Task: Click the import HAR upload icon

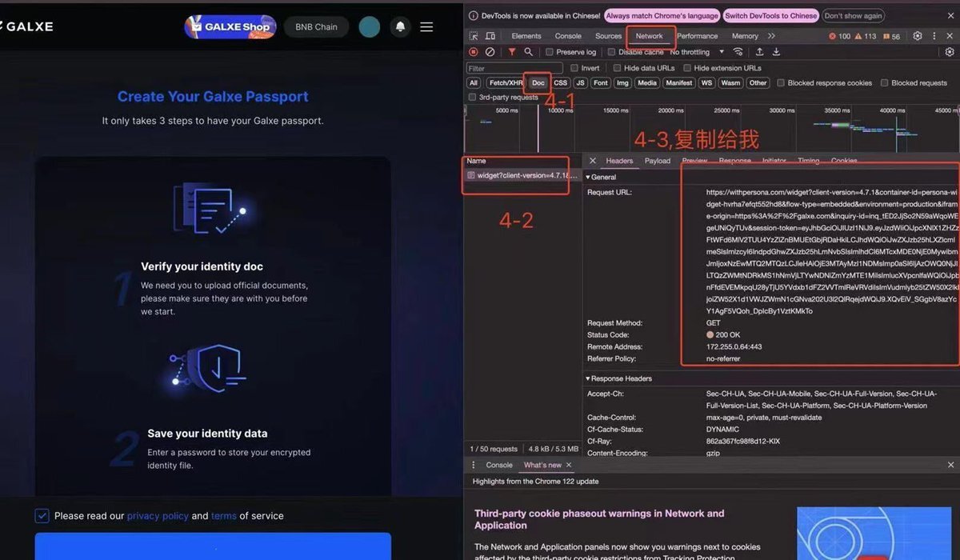Action: [x=759, y=52]
